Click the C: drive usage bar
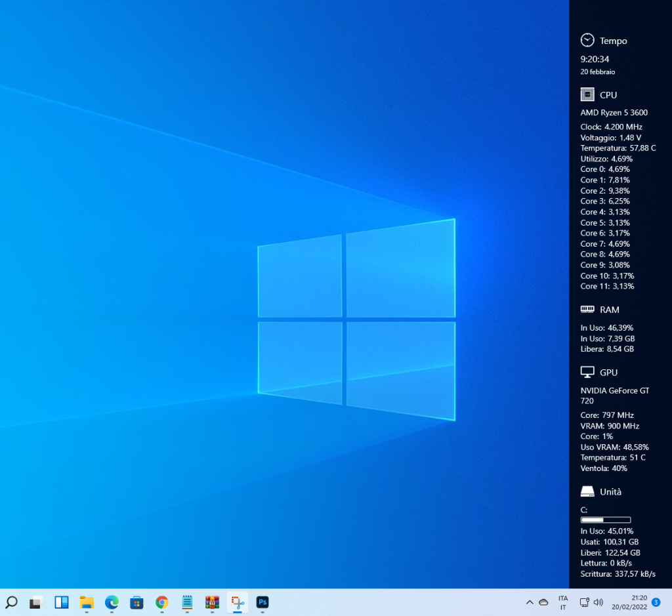The width and height of the screenshot is (672, 616). (605, 520)
